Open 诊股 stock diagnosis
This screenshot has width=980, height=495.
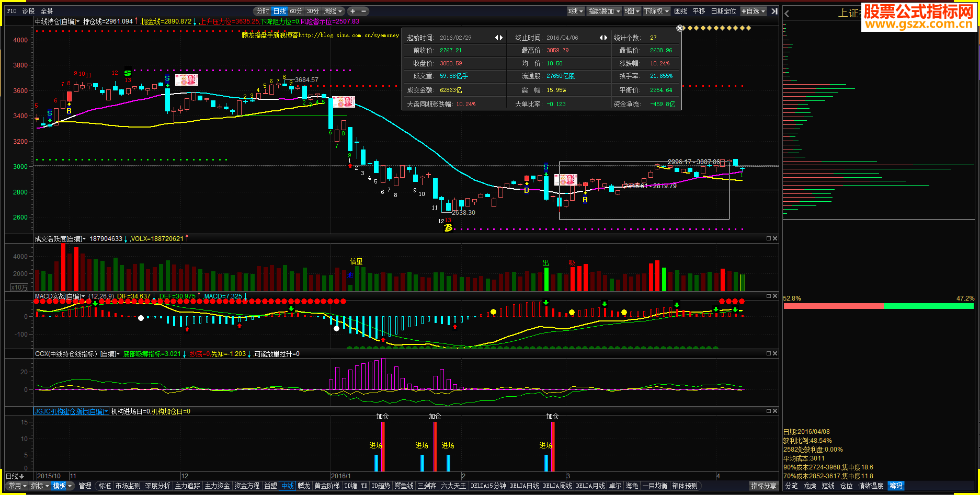point(28,11)
